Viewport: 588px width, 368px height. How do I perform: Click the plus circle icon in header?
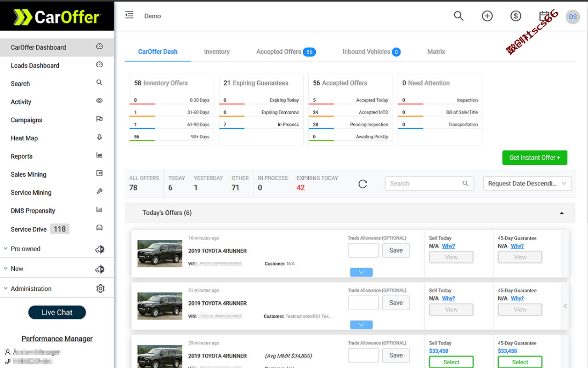487,16
